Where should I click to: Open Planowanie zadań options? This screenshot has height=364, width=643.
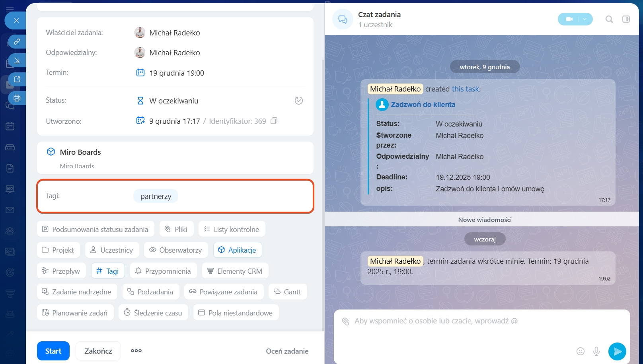click(75, 313)
